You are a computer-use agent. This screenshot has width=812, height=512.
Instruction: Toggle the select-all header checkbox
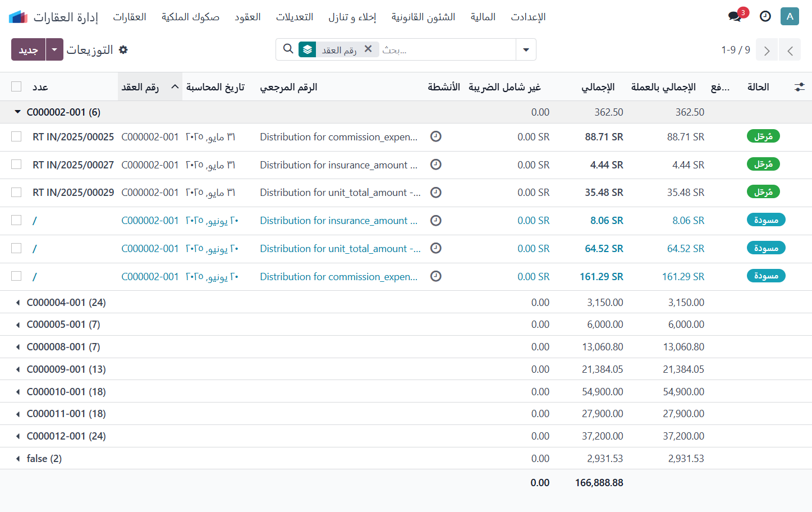16,86
